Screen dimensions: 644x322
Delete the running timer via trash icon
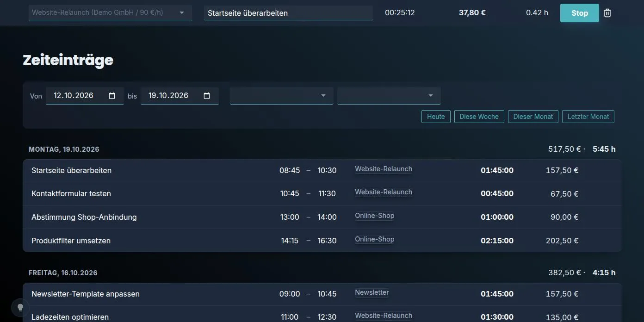click(607, 13)
